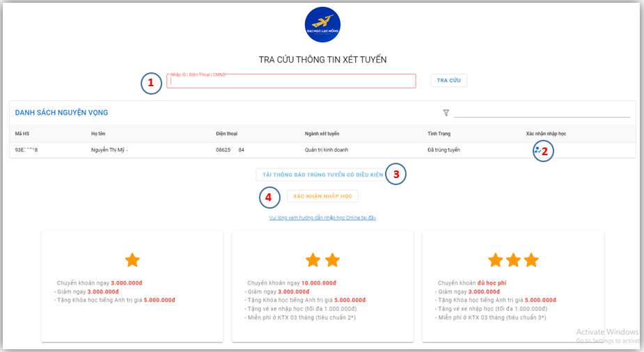Click the Họ tên column header
This screenshot has height=352, width=644.
[98, 134]
